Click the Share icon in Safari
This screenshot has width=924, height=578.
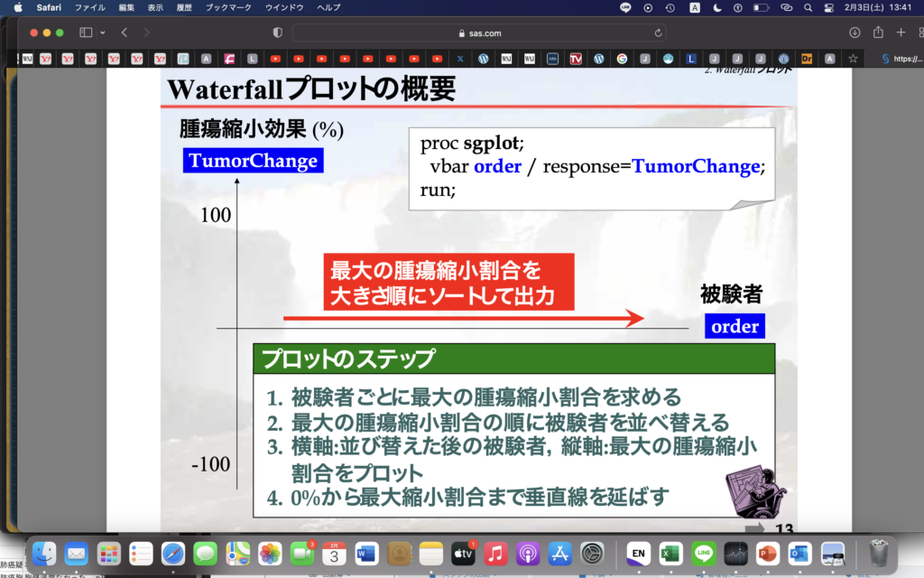[879, 32]
